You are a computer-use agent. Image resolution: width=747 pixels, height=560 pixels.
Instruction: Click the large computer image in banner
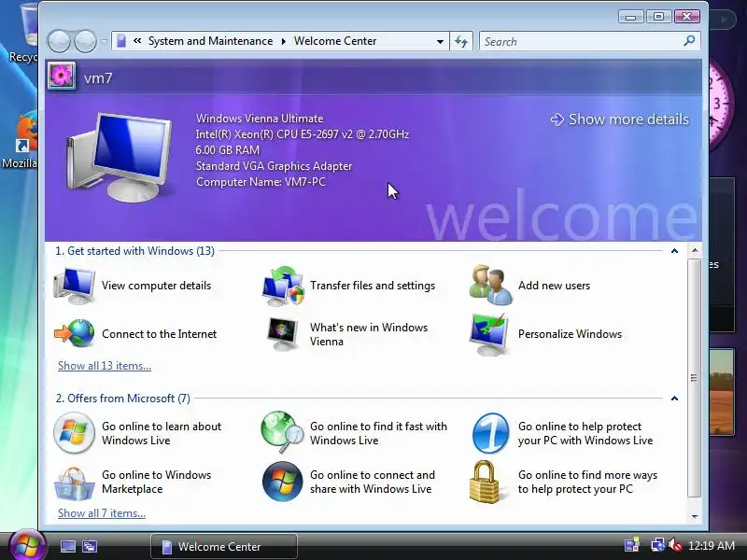tap(120, 157)
